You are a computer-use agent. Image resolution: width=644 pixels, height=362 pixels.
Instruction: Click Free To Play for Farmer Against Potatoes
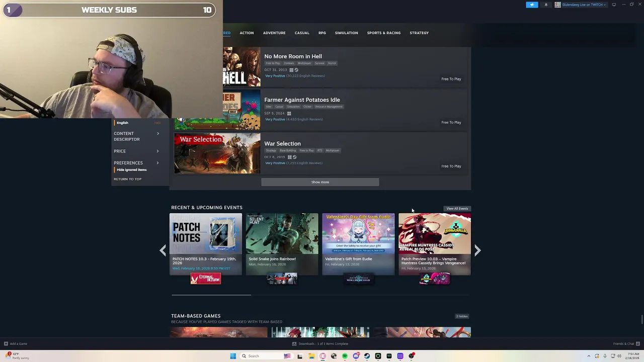tap(451, 122)
